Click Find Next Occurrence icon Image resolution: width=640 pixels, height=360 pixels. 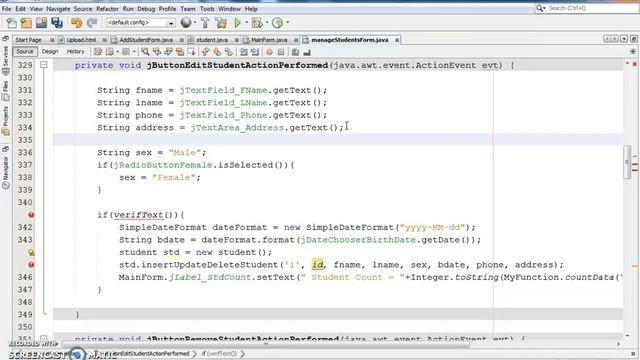168,52
